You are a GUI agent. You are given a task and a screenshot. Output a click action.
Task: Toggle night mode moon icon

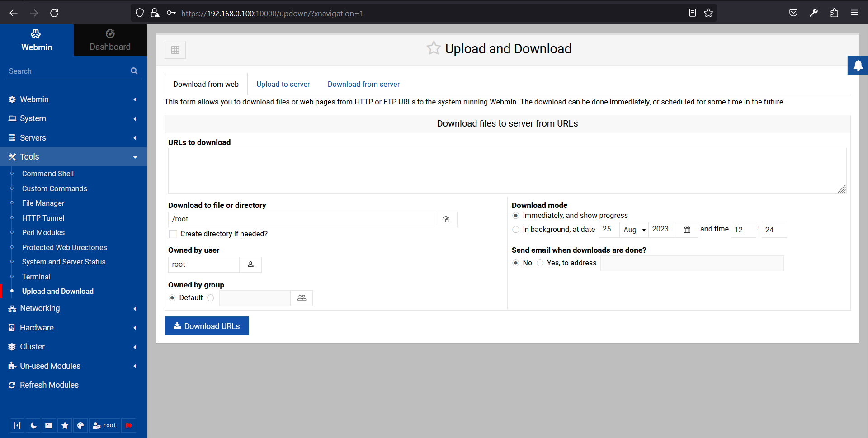(33, 425)
